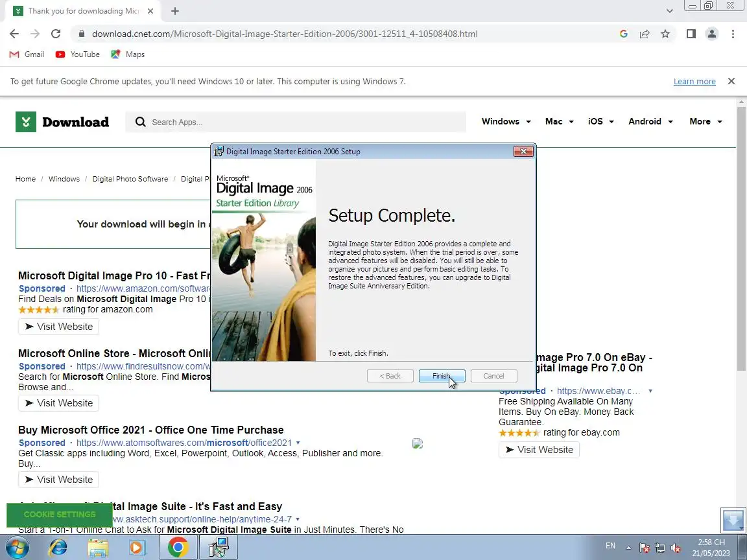Click the Google icon in address bar

click(x=624, y=34)
